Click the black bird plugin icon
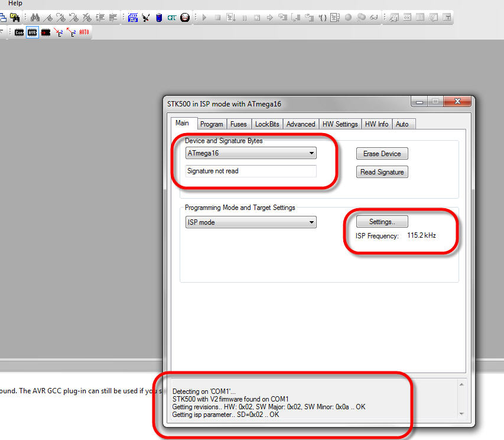 pyautogui.click(x=146, y=17)
